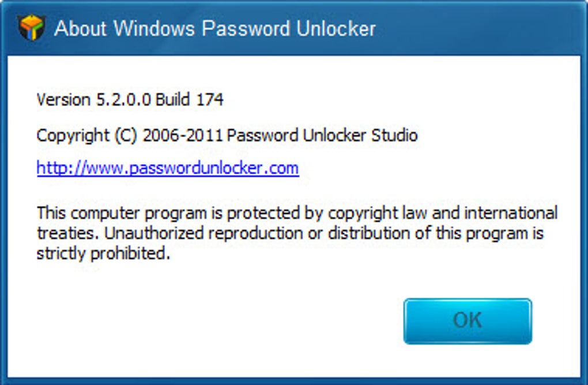Image resolution: width=588 pixels, height=385 pixels.
Task: Click the word "Unauthorized" in the legal notice
Action: (146, 233)
